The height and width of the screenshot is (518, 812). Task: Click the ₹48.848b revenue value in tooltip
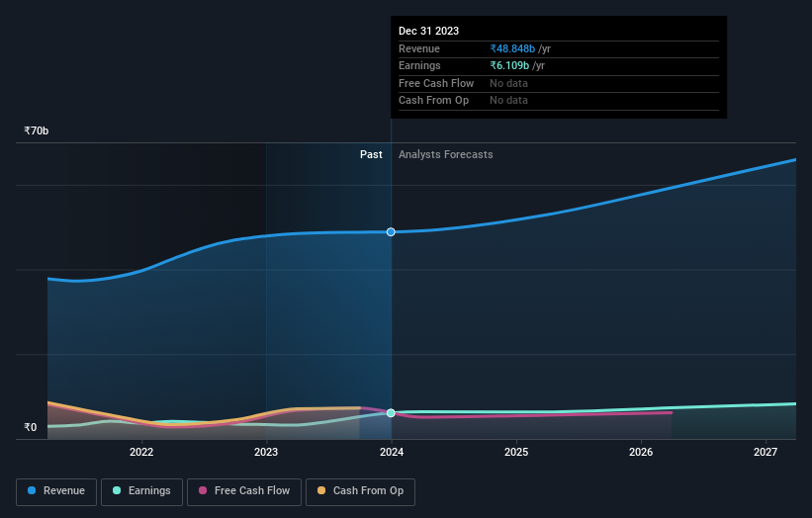(512, 48)
